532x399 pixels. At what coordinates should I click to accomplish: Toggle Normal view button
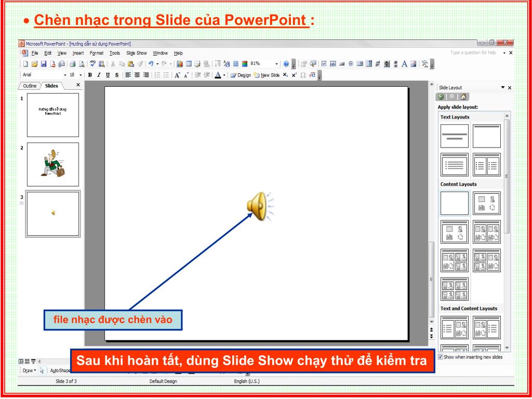[21, 362]
